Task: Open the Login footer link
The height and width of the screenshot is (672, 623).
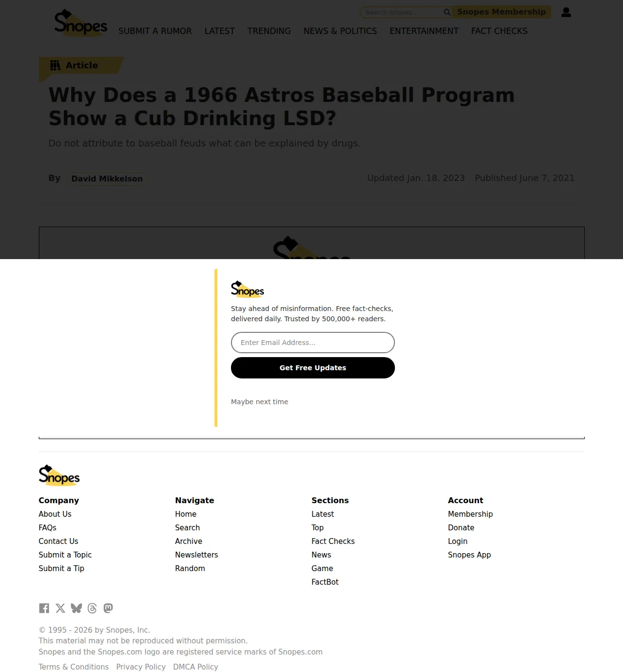Action: pyautogui.click(x=458, y=541)
